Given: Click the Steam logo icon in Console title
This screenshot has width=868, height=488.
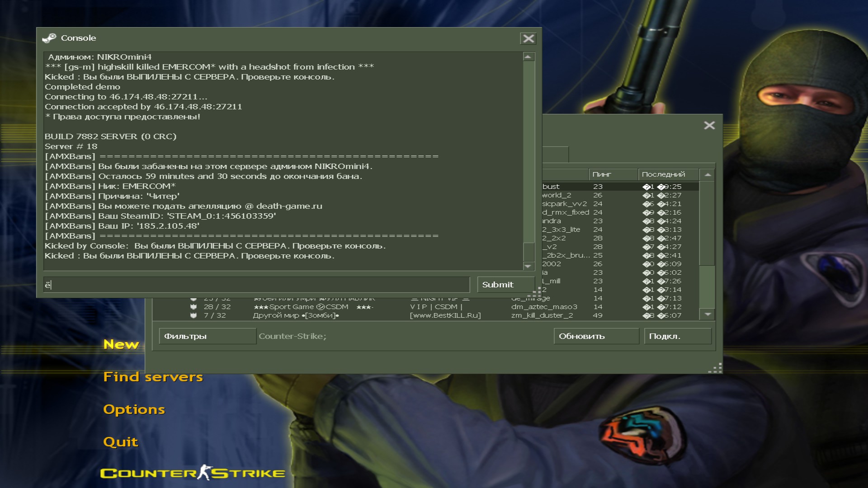Looking at the screenshot, I should pos(49,38).
